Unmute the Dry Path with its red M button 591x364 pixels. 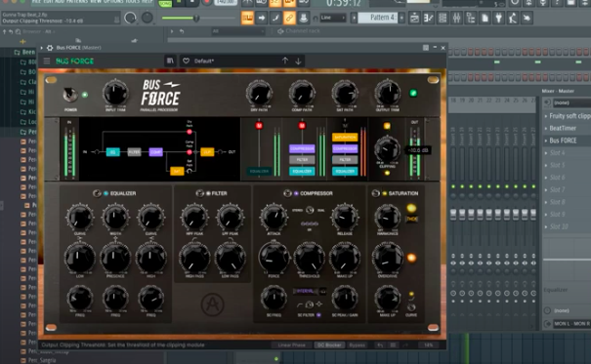click(x=259, y=125)
